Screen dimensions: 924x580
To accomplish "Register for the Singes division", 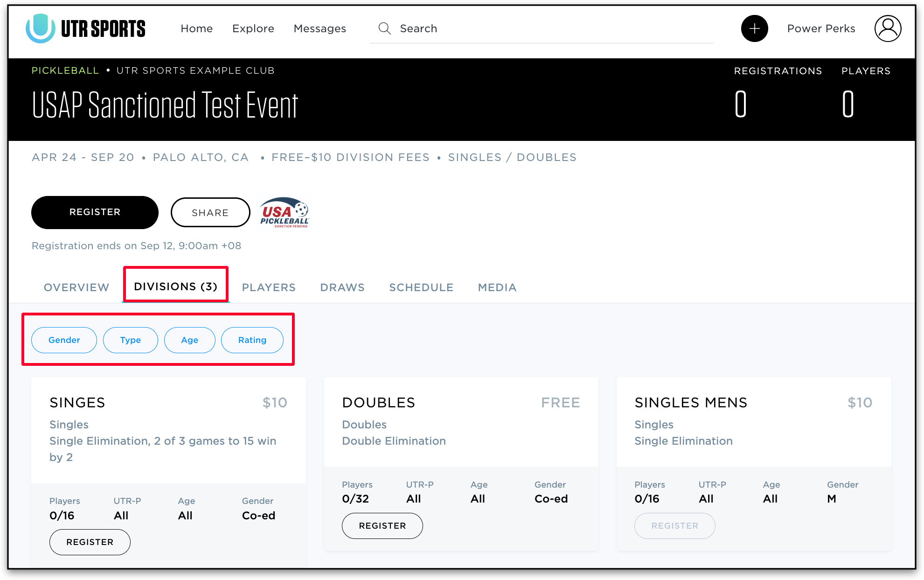I will [x=90, y=542].
